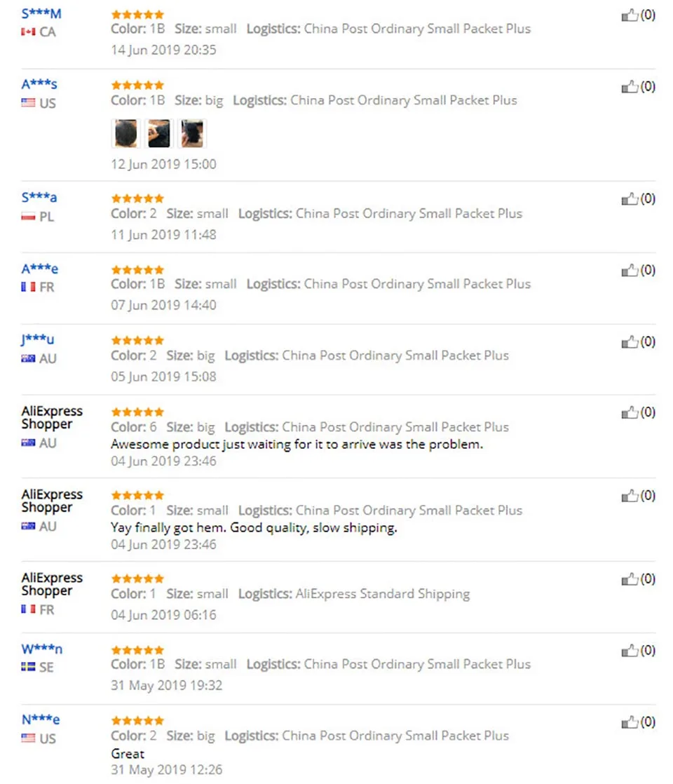Open reviewer profile A***s

click(39, 84)
